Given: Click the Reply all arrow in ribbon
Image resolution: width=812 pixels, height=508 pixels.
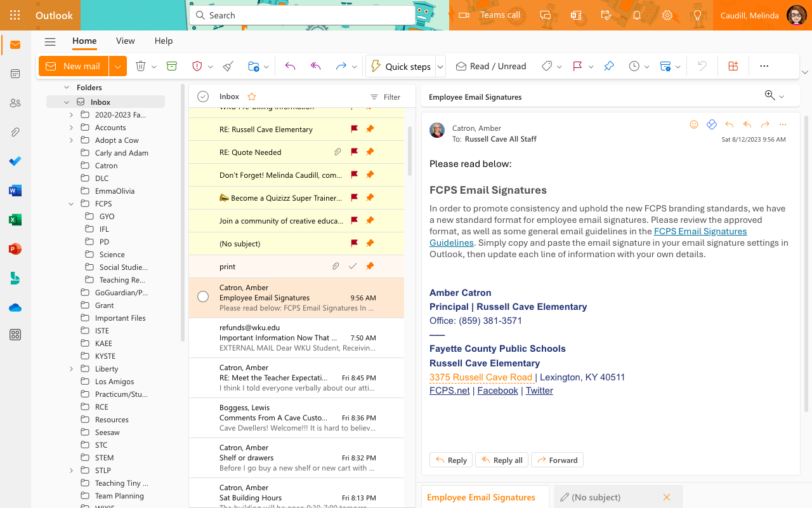Looking at the screenshot, I should [x=315, y=66].
